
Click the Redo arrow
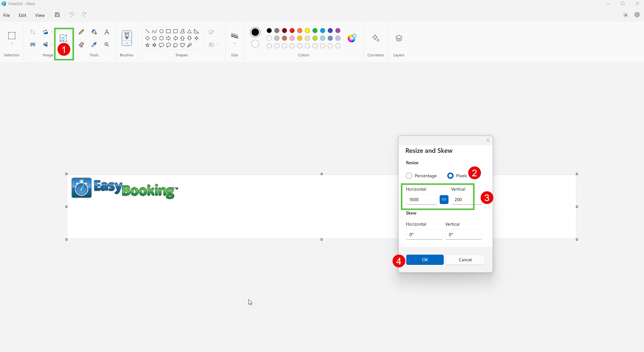pyautogui.click(x=84, y=15)
